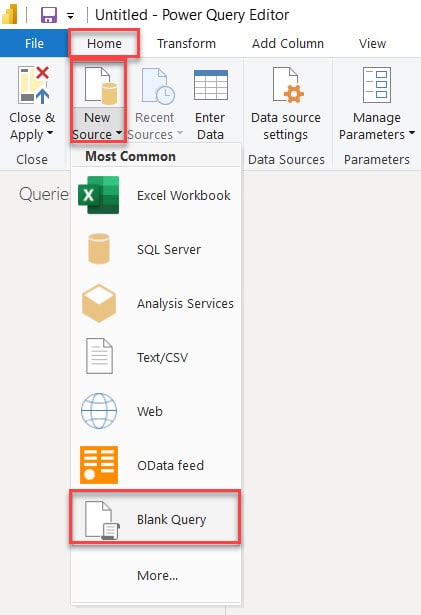Click the Web globe icon
421x615 pixels.
pos(99,411)
